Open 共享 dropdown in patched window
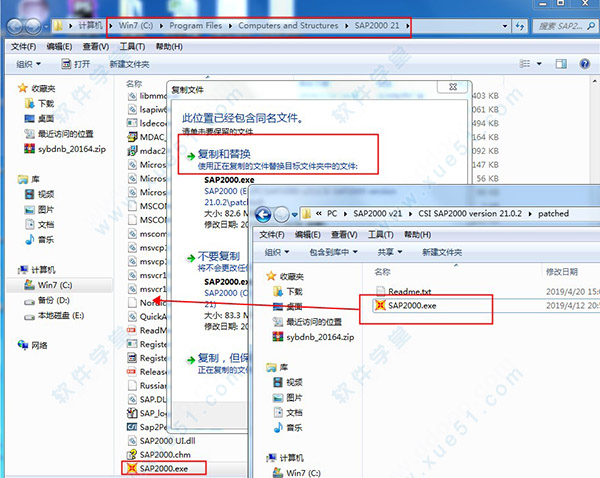 coord(390,252)
